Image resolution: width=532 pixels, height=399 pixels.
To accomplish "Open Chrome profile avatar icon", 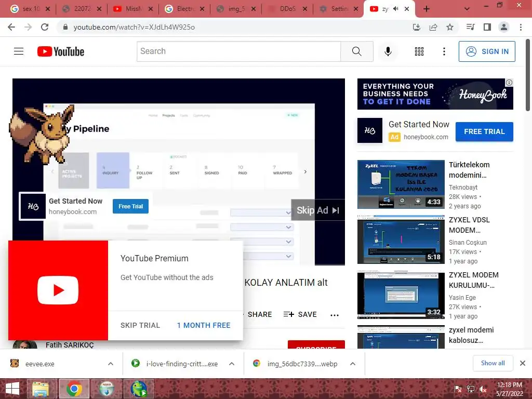I will 504,27.
